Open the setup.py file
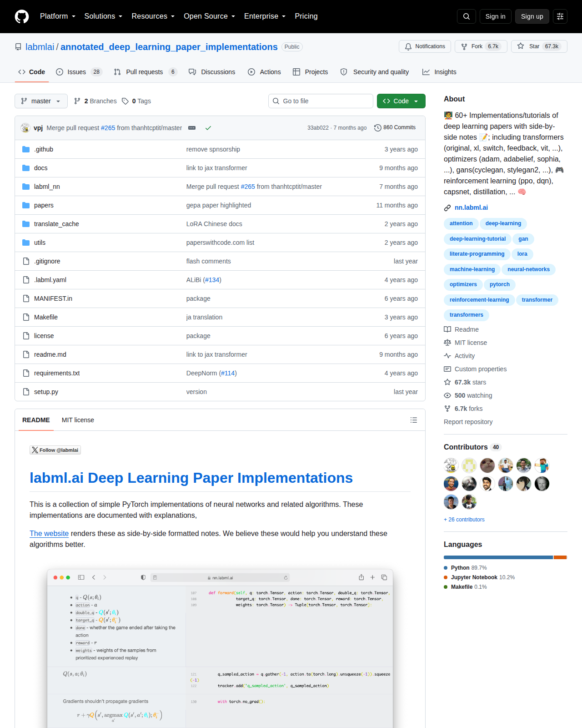This screenshot has height=728, width=582. (x=46, y=392)
